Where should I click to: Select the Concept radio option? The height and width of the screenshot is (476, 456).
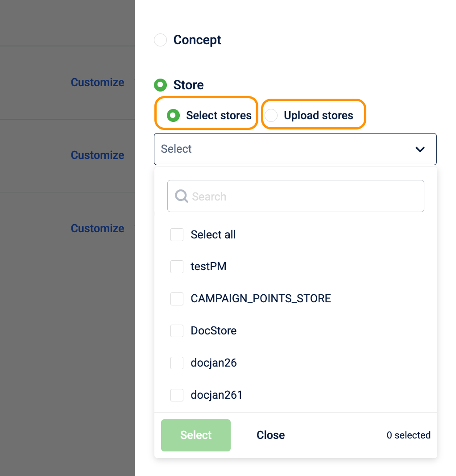(160, 40)
